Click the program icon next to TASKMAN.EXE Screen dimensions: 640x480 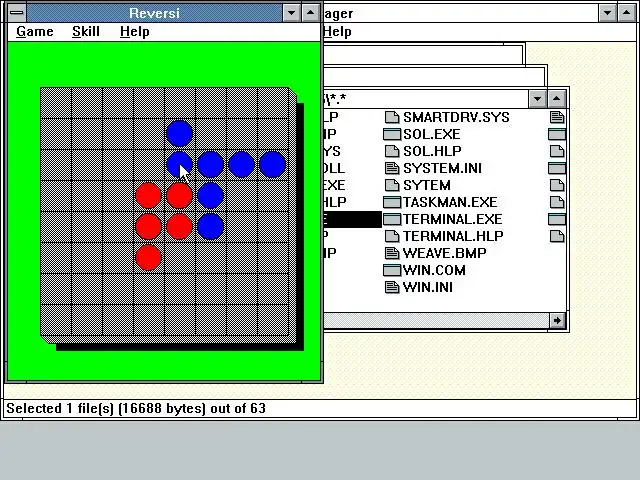click(392, 202)
